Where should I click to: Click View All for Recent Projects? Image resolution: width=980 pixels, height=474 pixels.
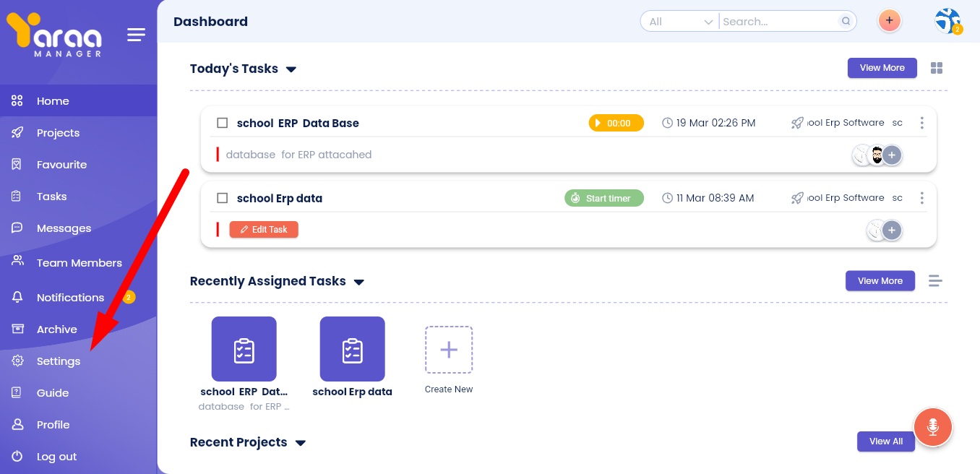coord(885,441)
